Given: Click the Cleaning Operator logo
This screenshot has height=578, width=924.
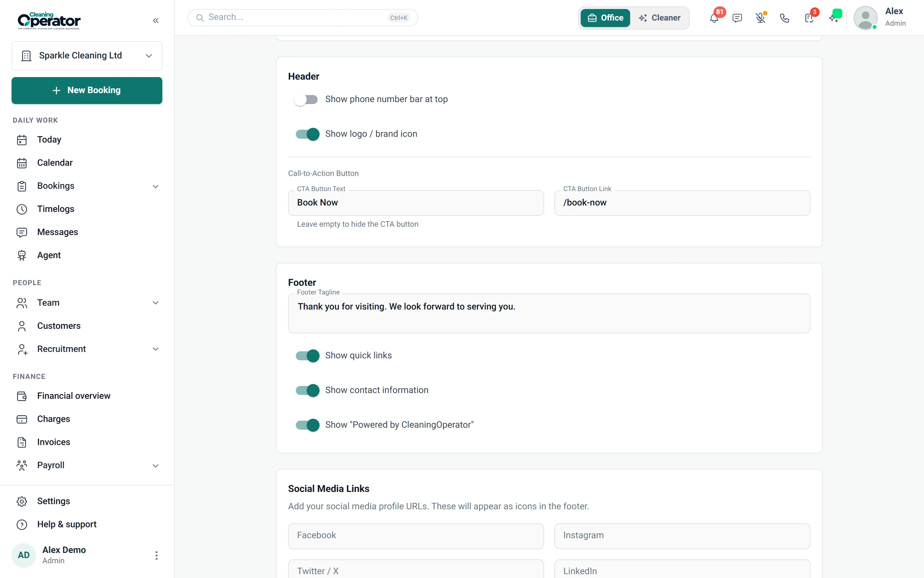Looking at the screenshot, I should tap(49, 21).
